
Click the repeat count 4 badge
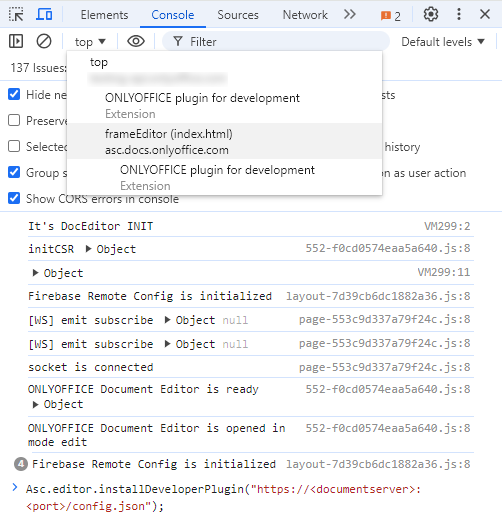click(21, 464)
